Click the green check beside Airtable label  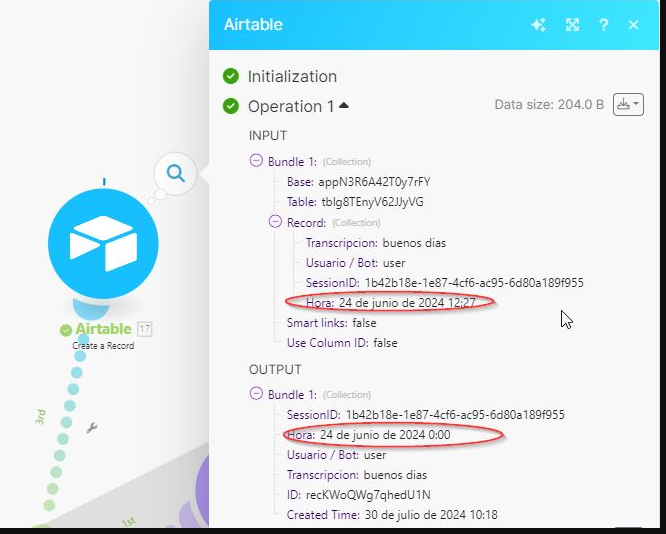point(66,330)
